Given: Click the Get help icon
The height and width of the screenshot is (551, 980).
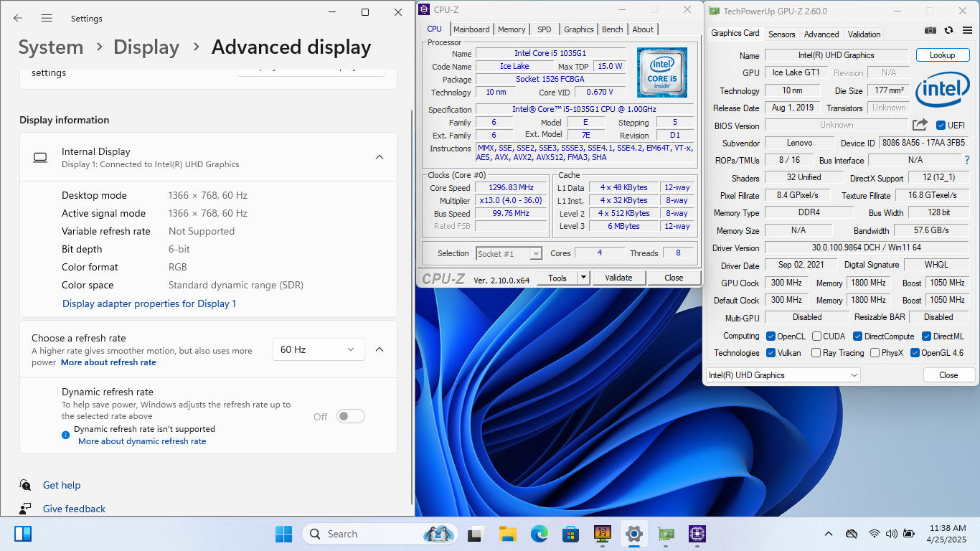Looking at the screenshot, I should point(25,485).
